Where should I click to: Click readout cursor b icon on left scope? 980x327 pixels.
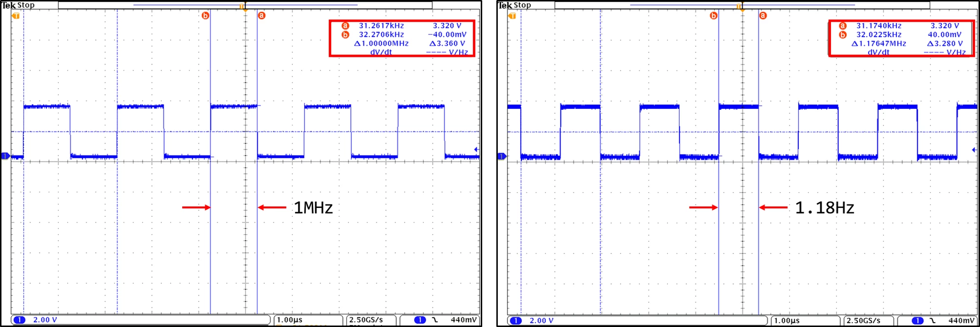[x=345, y=35]
